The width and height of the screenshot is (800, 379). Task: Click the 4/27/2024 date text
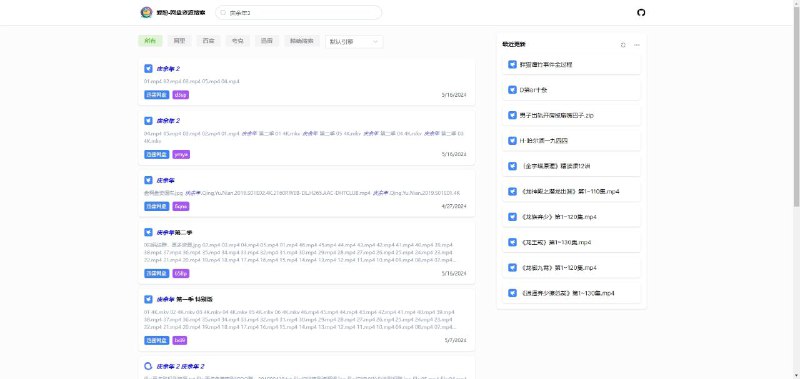454,206
